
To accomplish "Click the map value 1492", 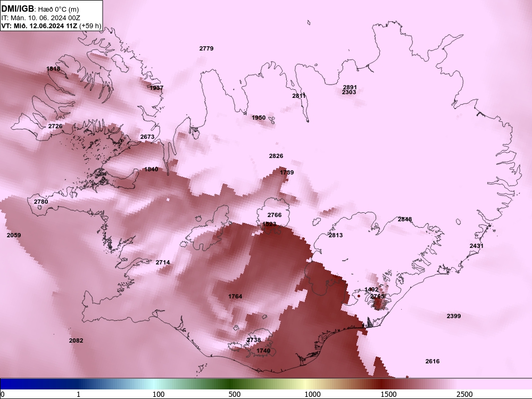I will point(371,290).
